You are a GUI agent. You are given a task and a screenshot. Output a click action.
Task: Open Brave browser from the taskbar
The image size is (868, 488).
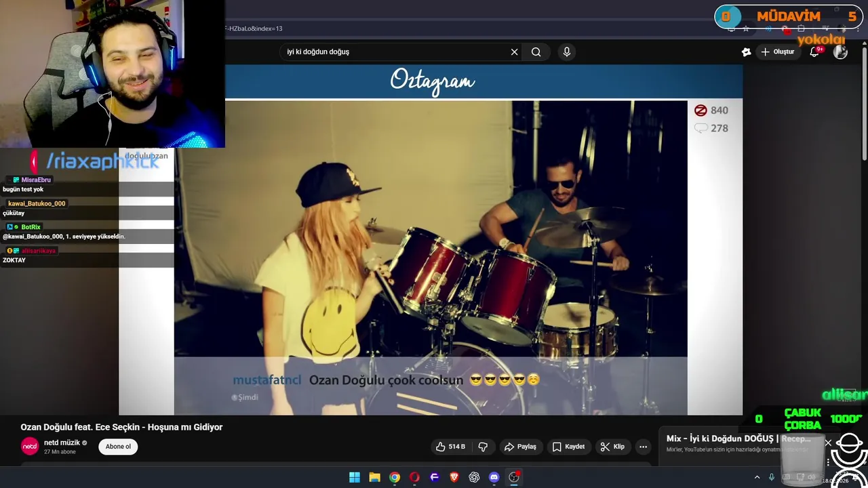454,477
